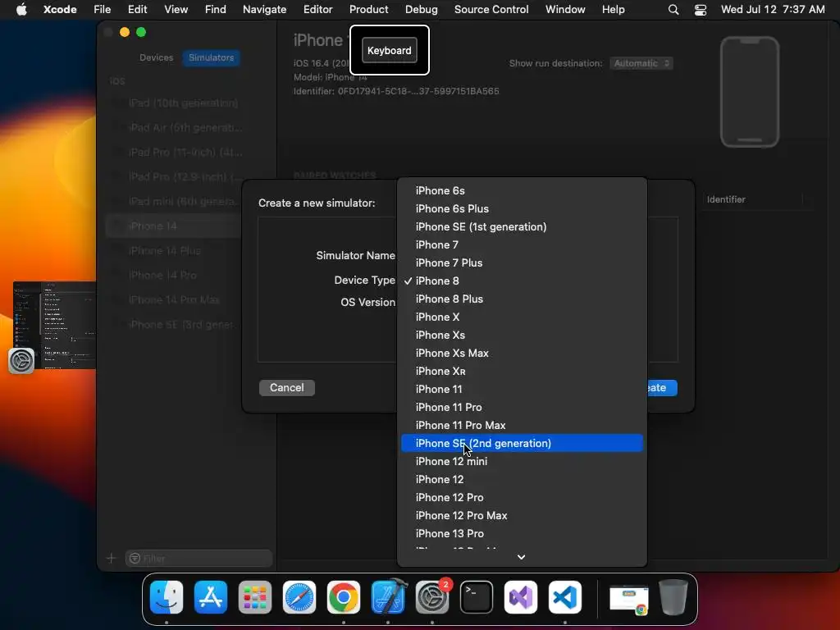Open the Trash in the Dock
Screen dimensions: 840x630
tap(673, 597)
